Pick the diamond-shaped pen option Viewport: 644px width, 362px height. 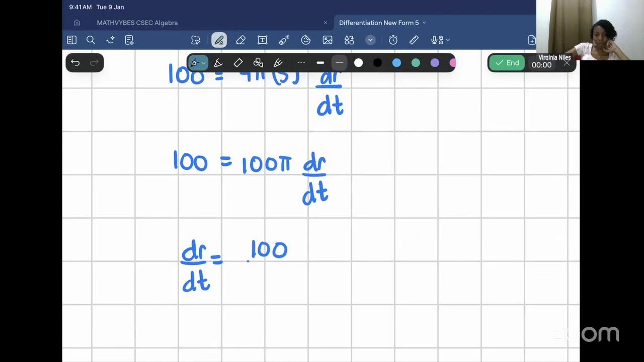(x=238, y=63)
